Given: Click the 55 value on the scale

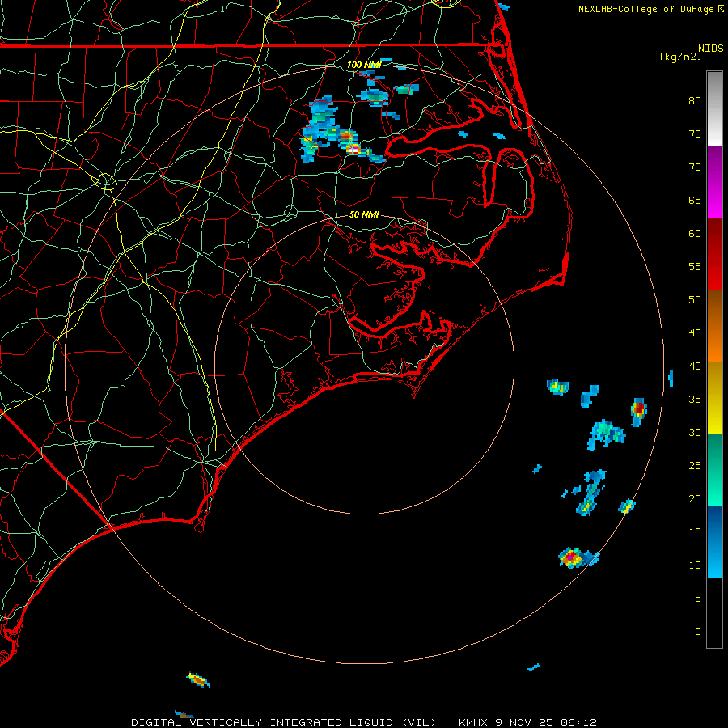Looking at the screenshot, I should 695,266.
